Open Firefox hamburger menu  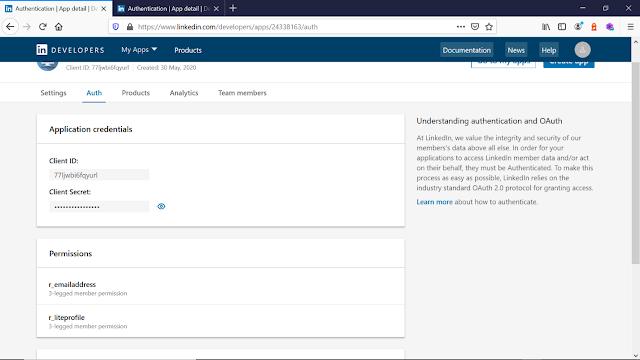(630, 27)
